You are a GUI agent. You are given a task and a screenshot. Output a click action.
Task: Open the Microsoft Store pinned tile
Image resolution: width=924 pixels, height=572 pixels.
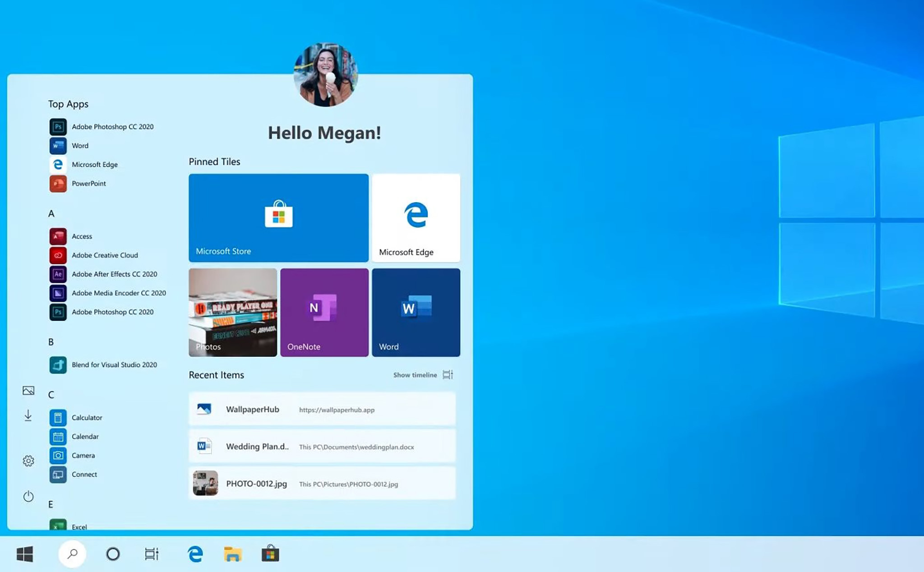278,218
